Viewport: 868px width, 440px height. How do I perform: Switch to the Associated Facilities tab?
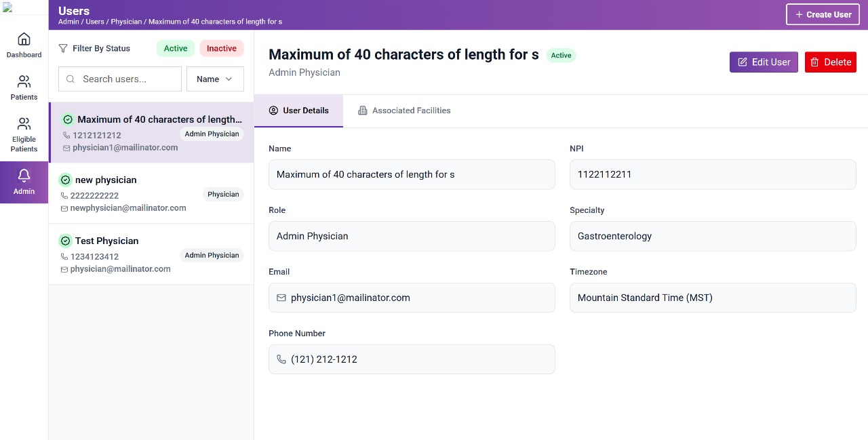[404, 111]
